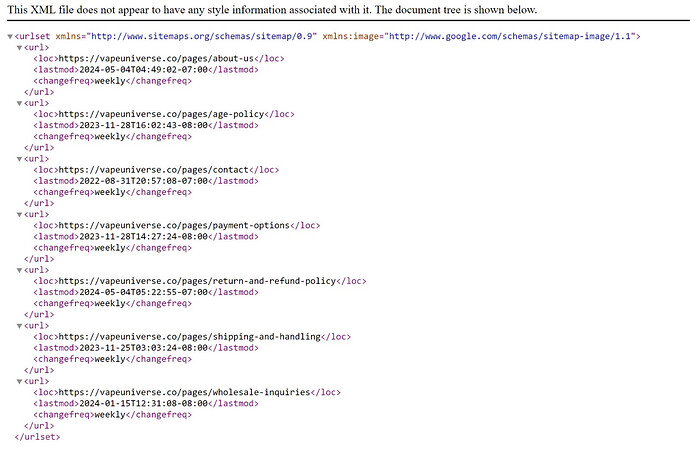Click the google.com sitemap-image namespace value
This screenshot has width=690, height=457.
[x=510, y=36]
